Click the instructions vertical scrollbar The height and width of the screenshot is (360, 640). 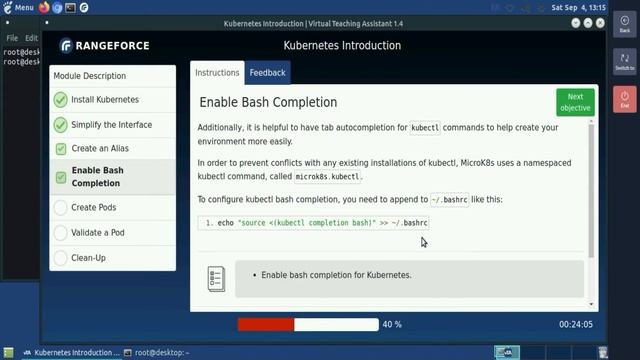pos(591,191)
